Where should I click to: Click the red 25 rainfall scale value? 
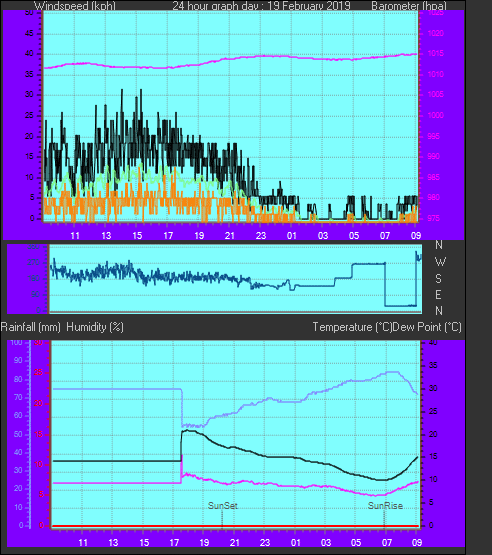[x=38, y=373]
